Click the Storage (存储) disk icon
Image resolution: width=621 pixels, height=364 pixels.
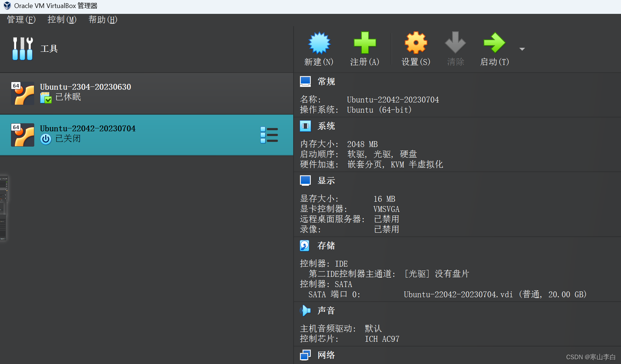point(304,245)
